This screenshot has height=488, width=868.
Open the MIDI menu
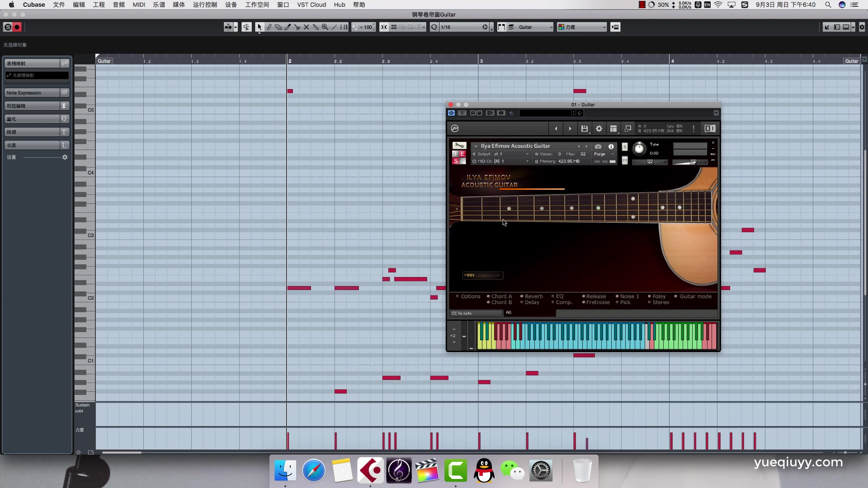pos(139,5)
